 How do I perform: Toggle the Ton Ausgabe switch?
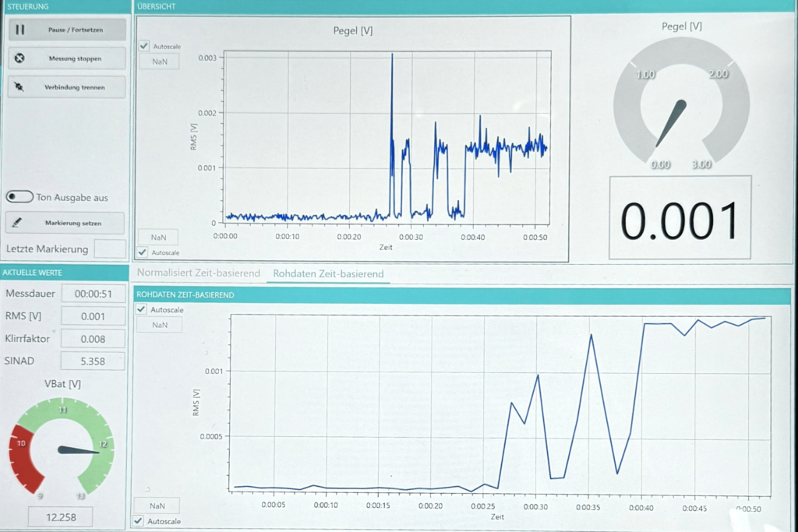click(19, 198)
